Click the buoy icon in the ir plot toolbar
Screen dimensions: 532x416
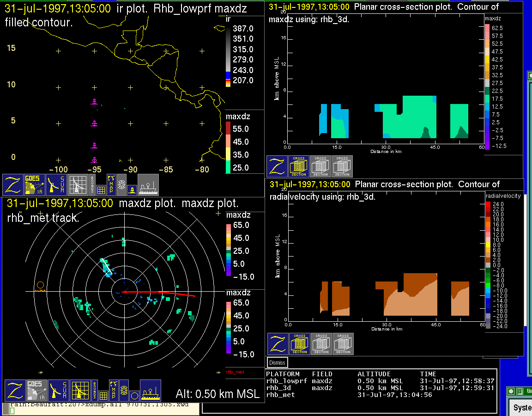pos(132,190)
